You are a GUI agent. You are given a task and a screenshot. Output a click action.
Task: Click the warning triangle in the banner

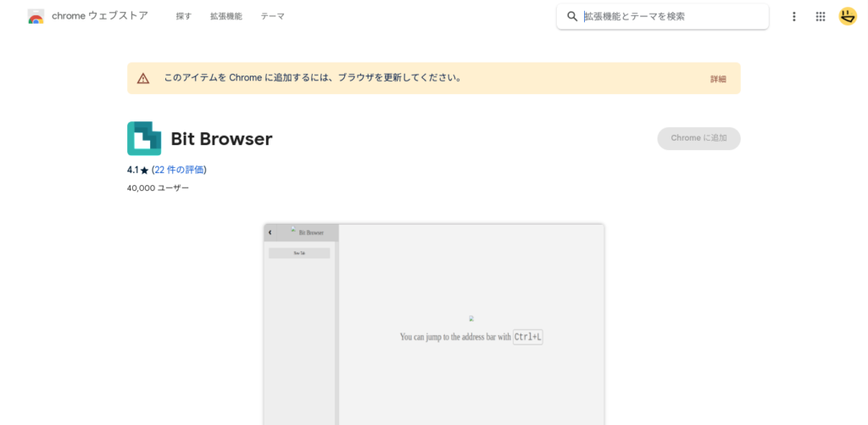pos(143,78)
